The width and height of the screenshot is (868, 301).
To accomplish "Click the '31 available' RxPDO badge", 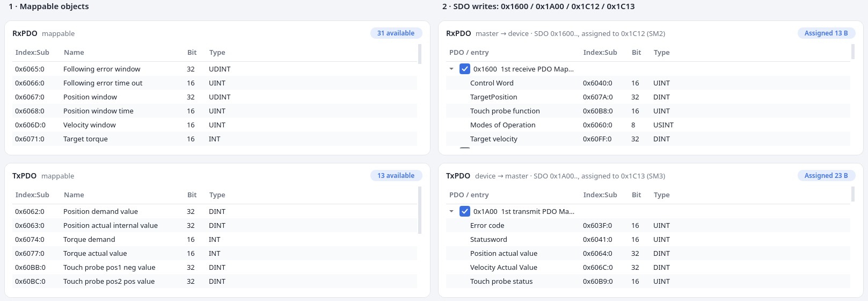I will [x=396, y=33].
